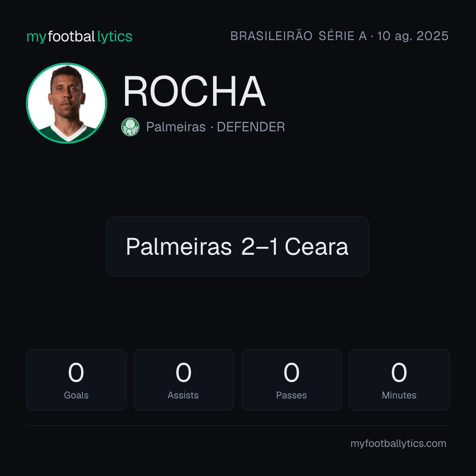The height and width of the screenshot is (476, 476).
Task: Click Ceara in the match score box
Action: click(316, 246)
